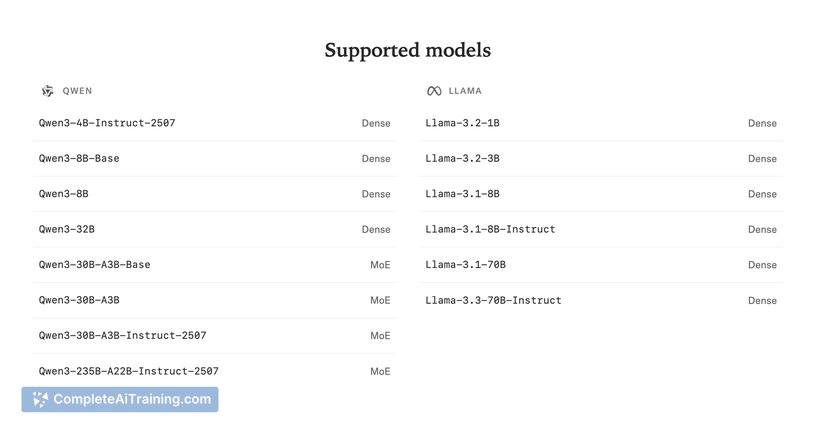This screenshot has width=820, height=425.
Task: Choose the Llama-3.2-3B model
Action: (x=462, y=158)
